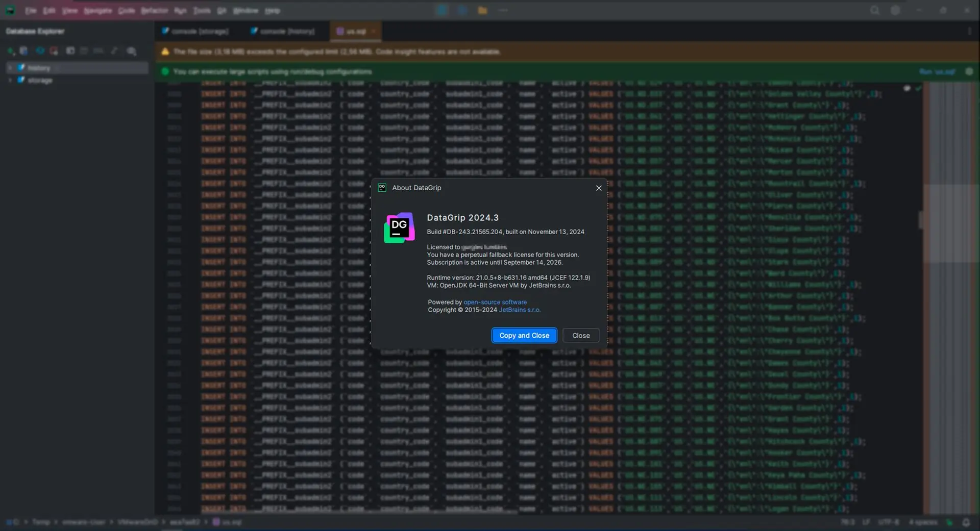Click the open folder icon in the title bar
This screenshot has width=980, height=531.
(482, 10)
